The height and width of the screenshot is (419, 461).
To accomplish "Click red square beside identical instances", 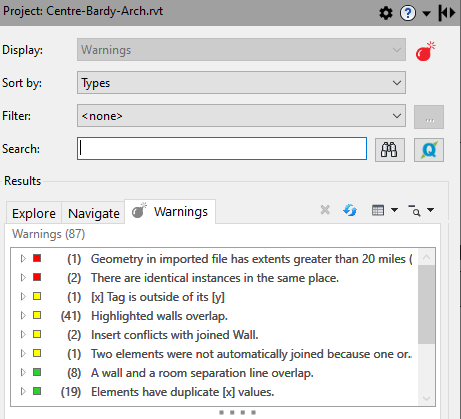I will tap(37, 277).
